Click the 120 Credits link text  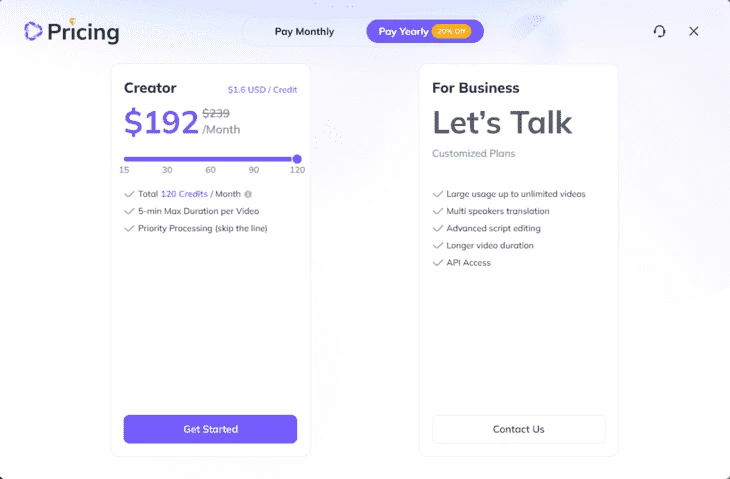184,194
